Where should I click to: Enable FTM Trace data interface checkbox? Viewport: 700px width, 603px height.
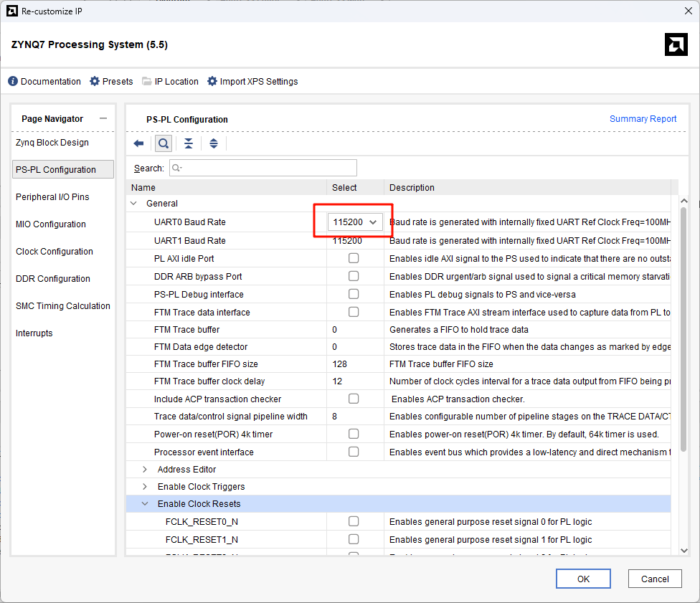pos(354,312)
